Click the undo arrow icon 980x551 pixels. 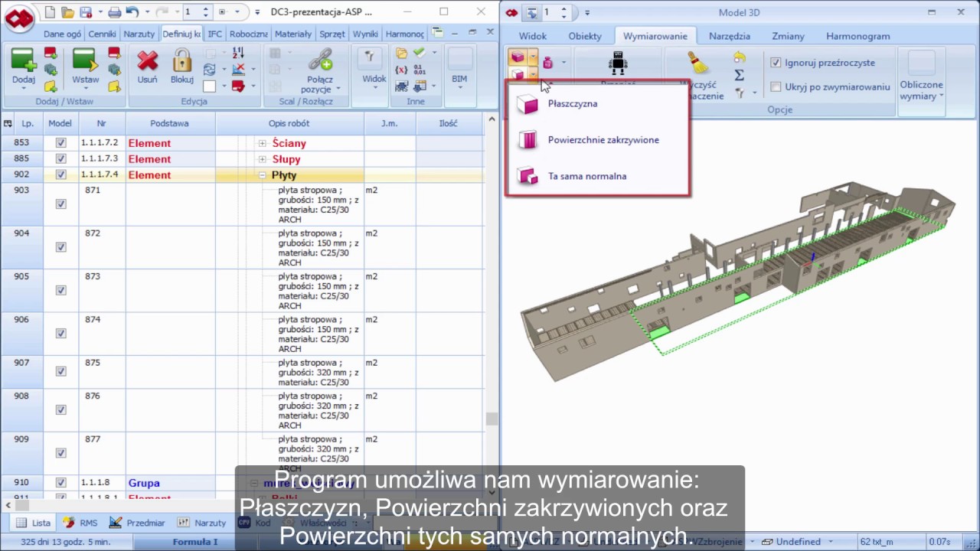[132, 12]
